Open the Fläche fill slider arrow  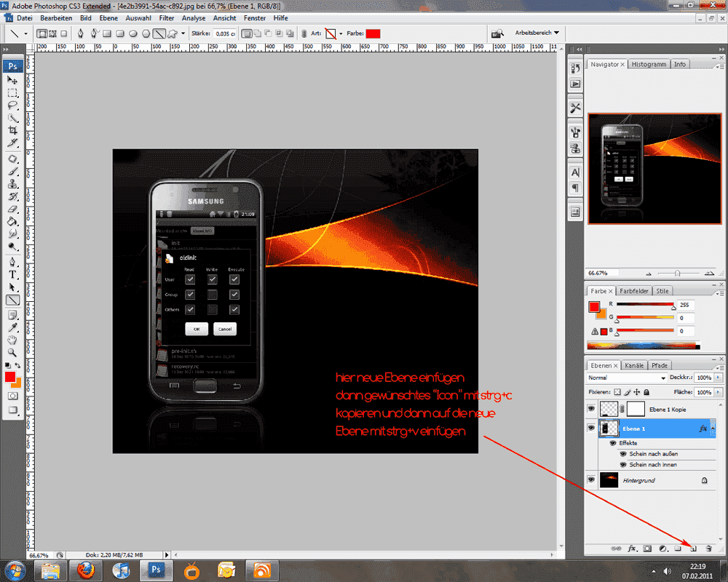(719, 392)
